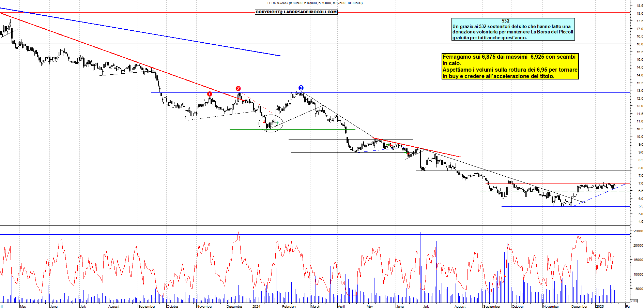644x308 pixels.
Task: Click the August 2024 time axis label
Action: (x=460, y=306)
